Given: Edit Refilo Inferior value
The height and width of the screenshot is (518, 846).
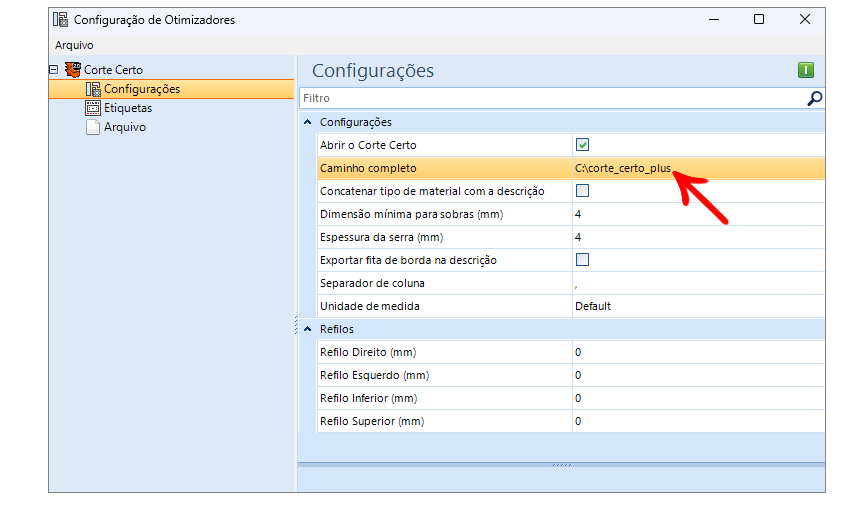Looking at the screenshot, I should [699, 398].
